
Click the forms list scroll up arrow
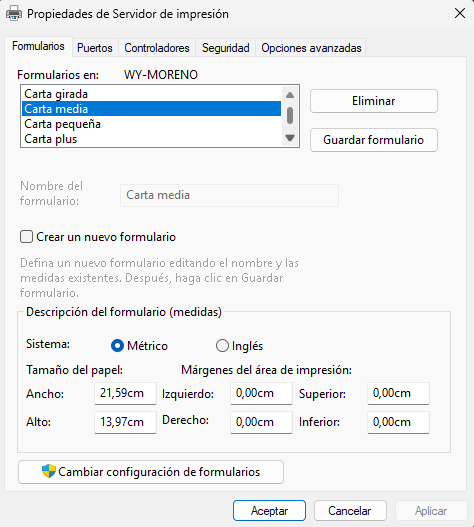pyautogui.click(x=290, y=95)
